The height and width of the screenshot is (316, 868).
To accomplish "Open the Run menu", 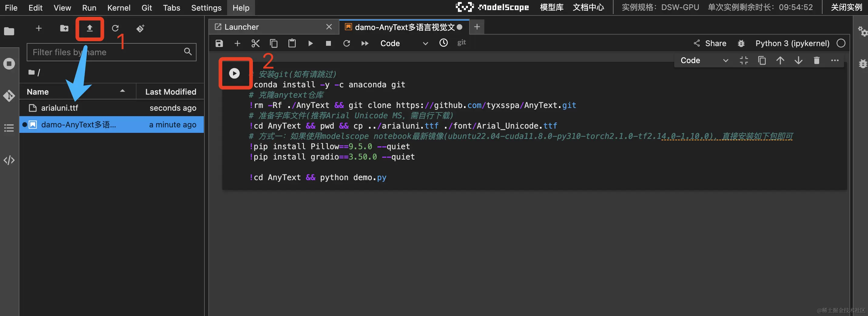I will click(89, 7).
